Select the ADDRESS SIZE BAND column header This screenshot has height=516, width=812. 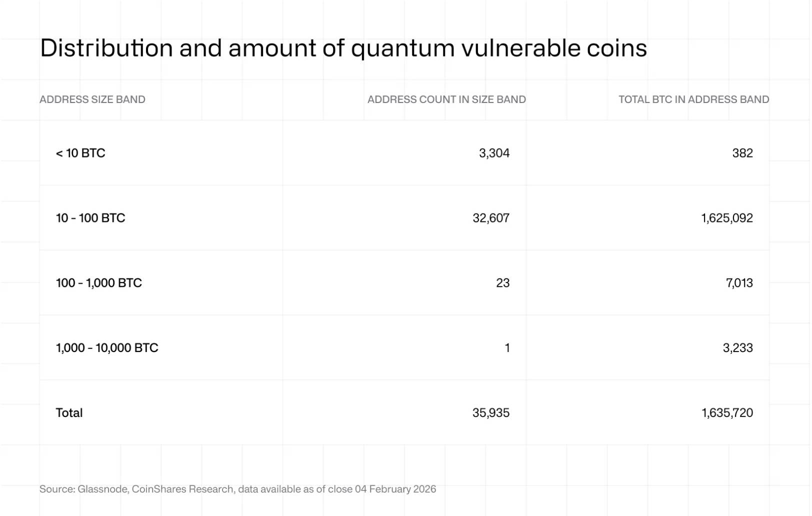(92, 99)
